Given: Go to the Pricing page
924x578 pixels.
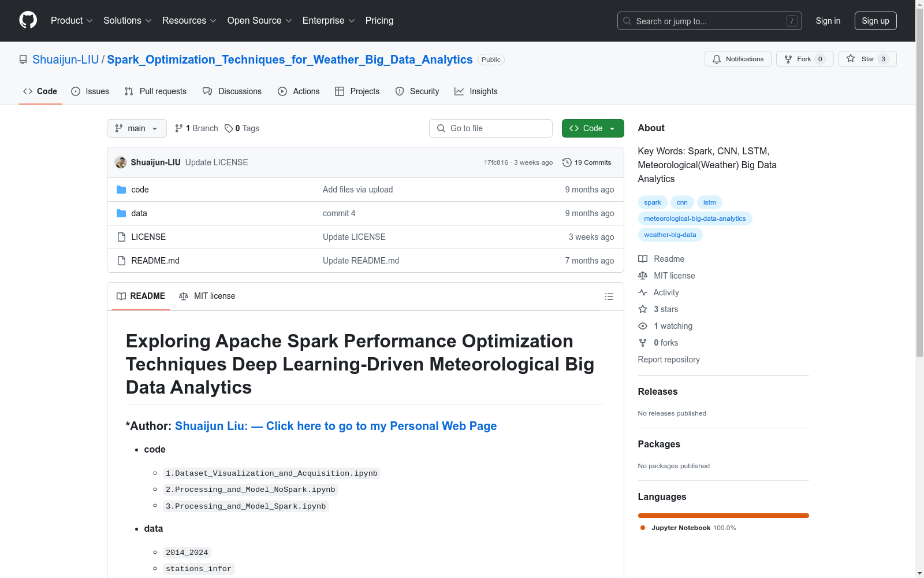Looking at the screenshot, I should [x=379, y=21].
